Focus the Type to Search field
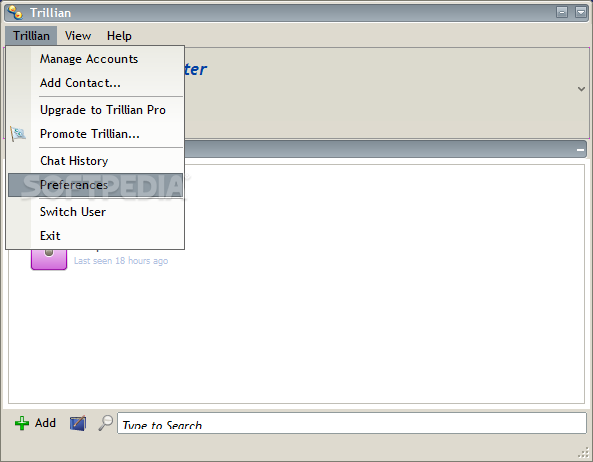 (x=352, y=423)
